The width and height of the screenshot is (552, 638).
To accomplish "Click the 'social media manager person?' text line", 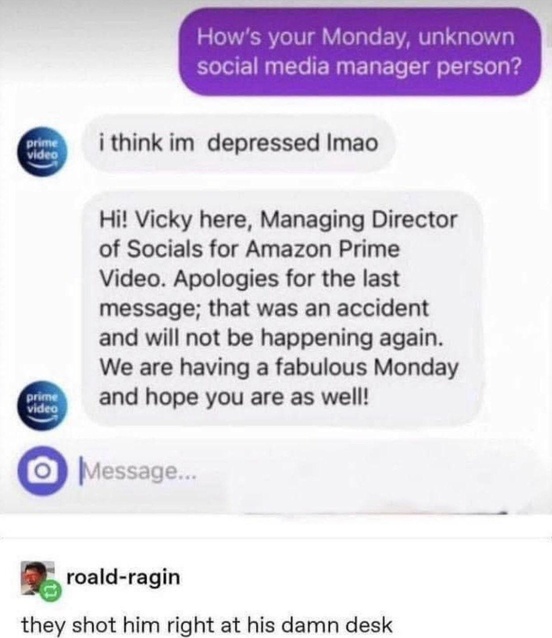I will [x=359, y=67].
